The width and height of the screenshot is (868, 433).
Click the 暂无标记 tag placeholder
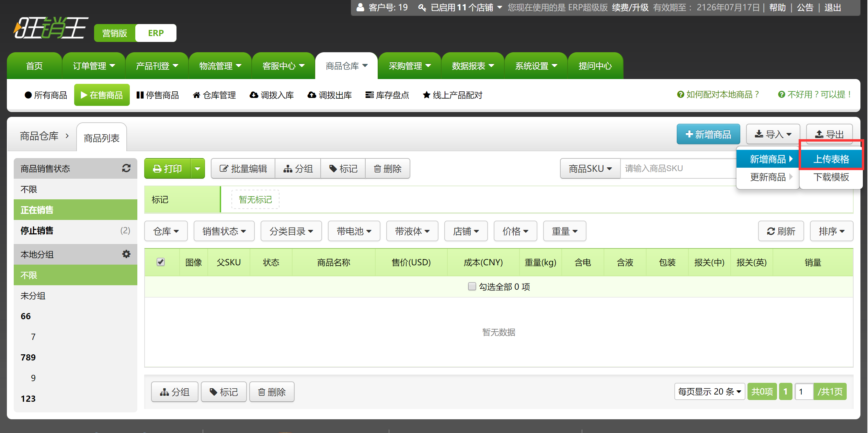[255, 199]
